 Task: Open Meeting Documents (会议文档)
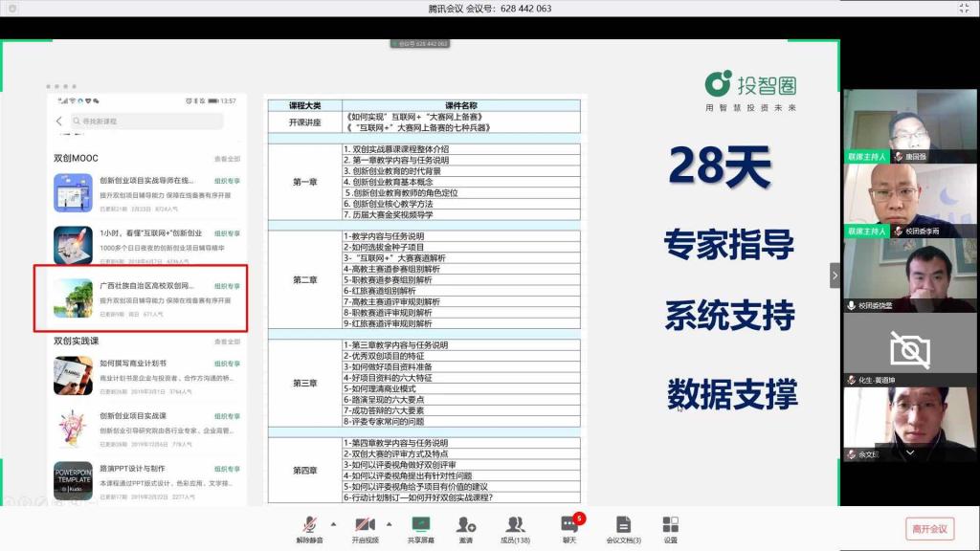623,525
